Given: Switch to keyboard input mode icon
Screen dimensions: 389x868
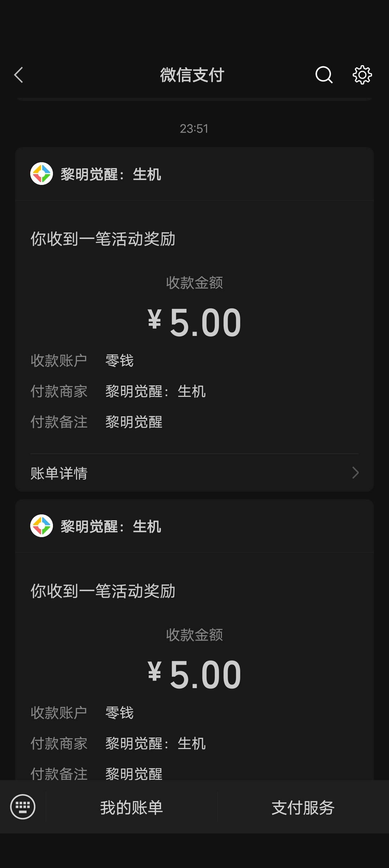Looking at the screenshot, I should pyautogui.click(x=23, y=807).
